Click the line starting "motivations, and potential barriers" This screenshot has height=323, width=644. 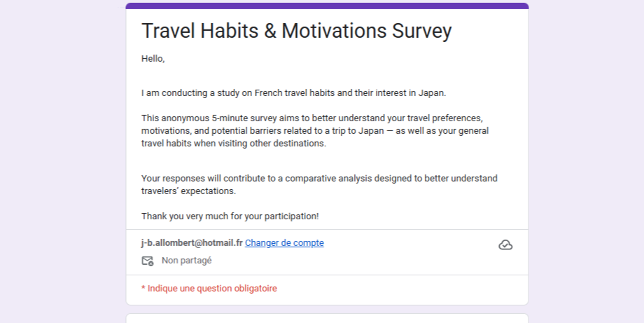[x=314, y=131]
